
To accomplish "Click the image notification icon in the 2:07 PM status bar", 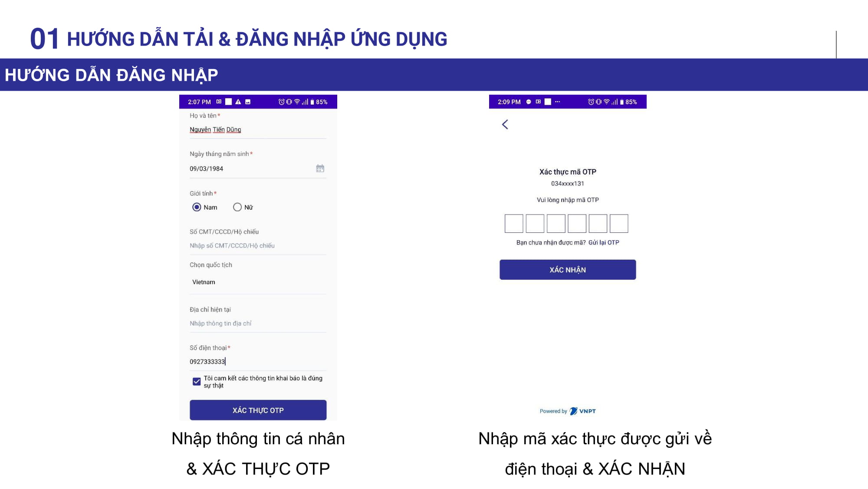I will coord(248,102).
